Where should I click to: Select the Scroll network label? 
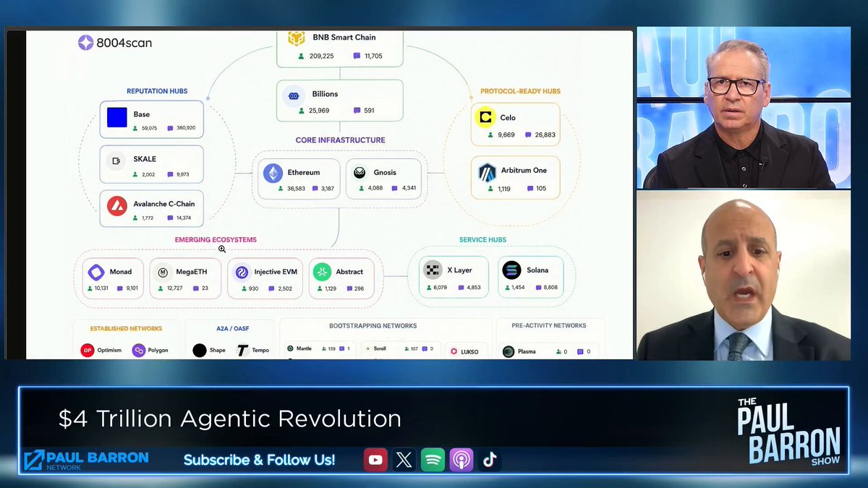click(x=380, y=348)
